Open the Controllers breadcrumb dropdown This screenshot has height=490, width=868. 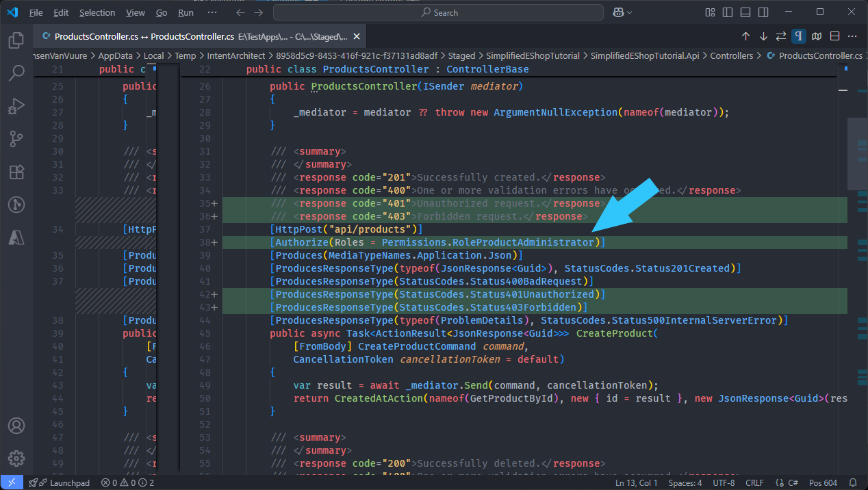[731, 56]
